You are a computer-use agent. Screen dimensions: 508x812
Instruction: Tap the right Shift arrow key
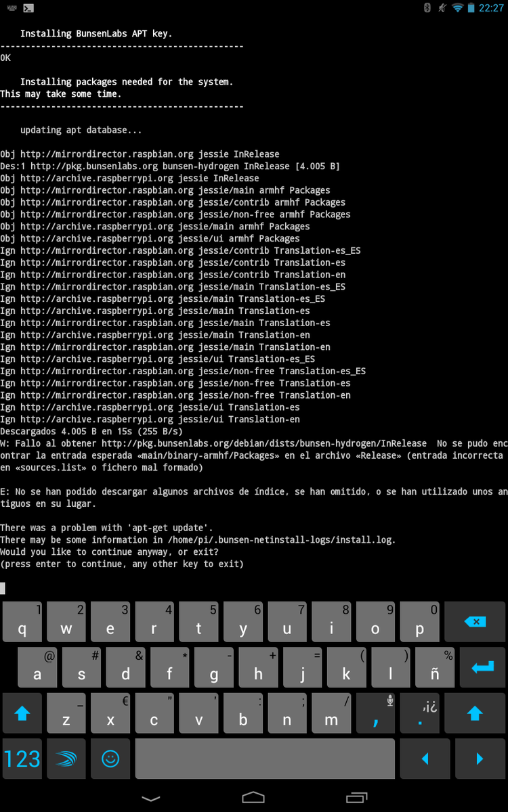475,713
